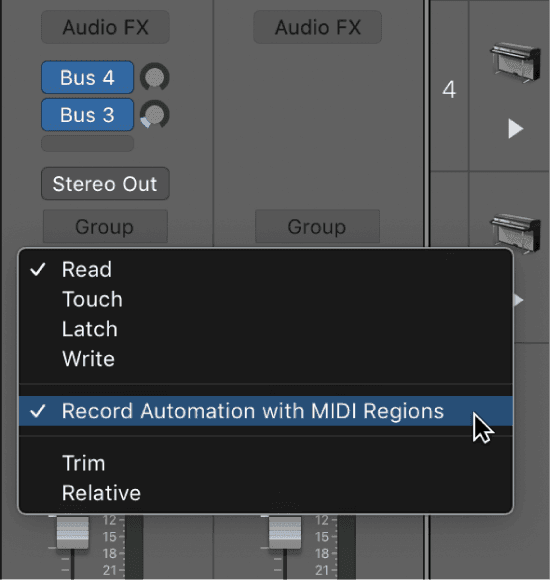
Task: Open the Bus 3 send slot
Action: pyautogui.click(x=87, y=115)
